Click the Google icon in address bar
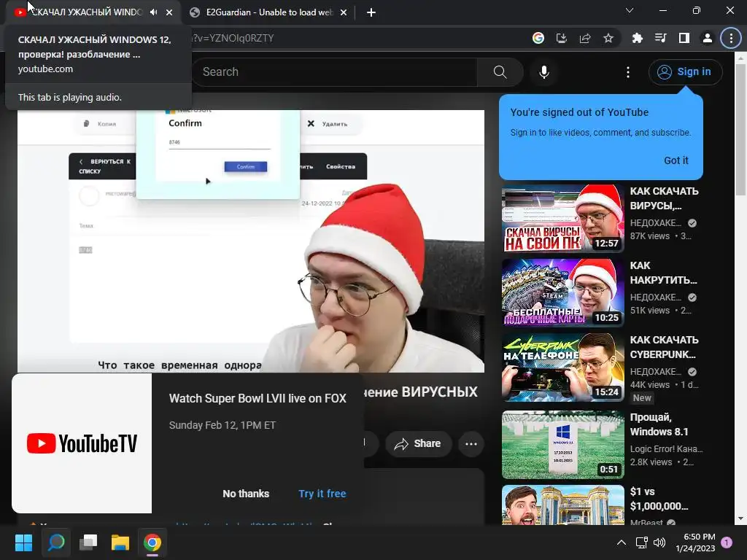This screenshot has width=747, height=560. coord(538,38)
